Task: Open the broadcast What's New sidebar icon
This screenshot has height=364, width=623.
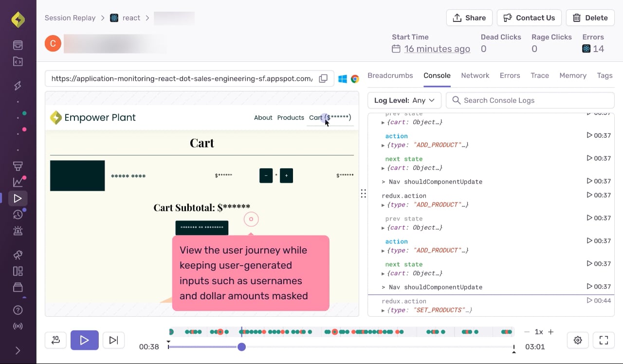Action: point(18,326)
